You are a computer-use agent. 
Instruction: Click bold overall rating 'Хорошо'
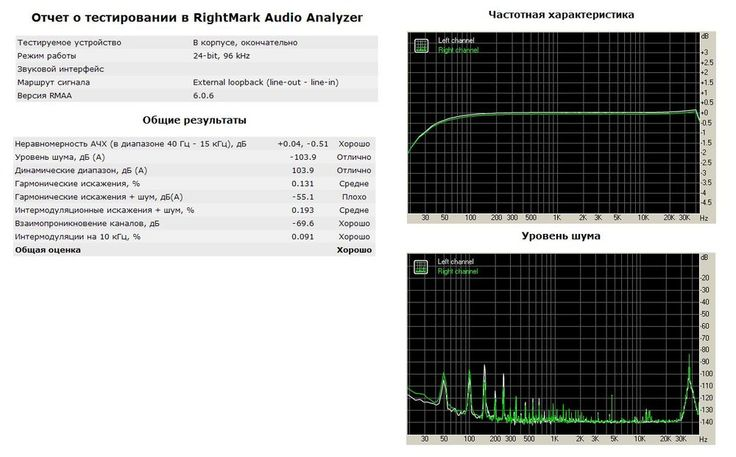click(x=354, y=250)
